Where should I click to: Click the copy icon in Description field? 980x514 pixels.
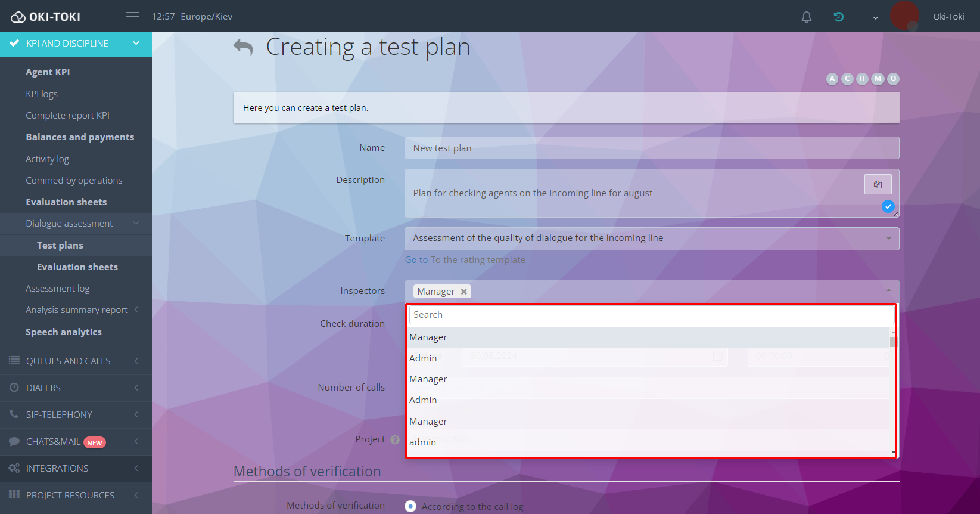(878, 184)
